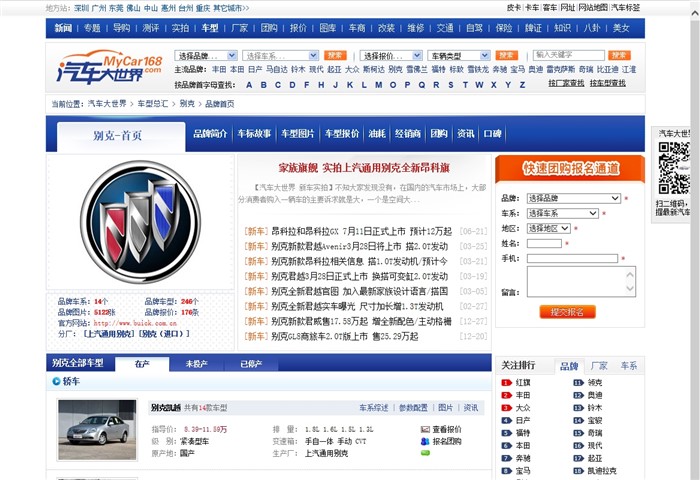Click 奥迪 in the brand ranking
Image resolution: width=700 pixels, height=480 pixels.
595,395
